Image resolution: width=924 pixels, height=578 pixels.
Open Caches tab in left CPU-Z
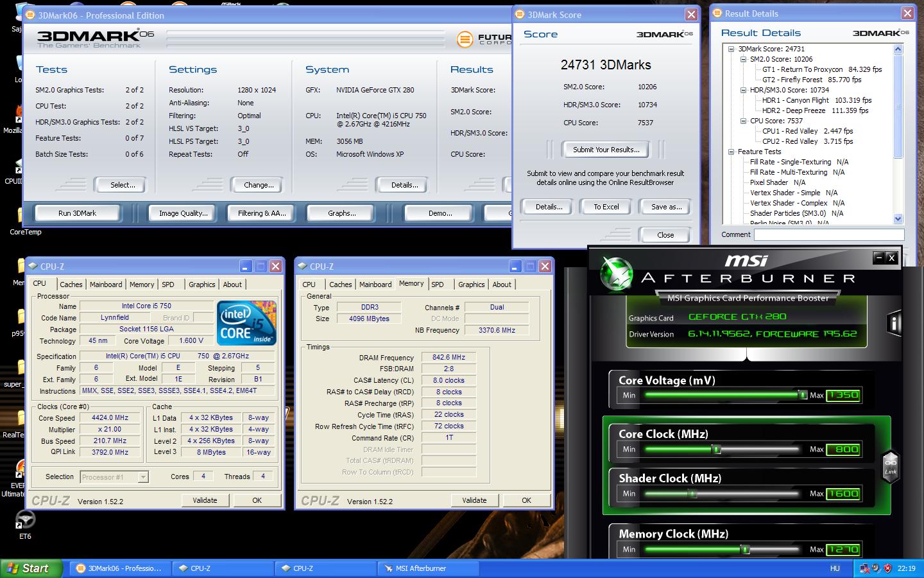tap(71, 285)
